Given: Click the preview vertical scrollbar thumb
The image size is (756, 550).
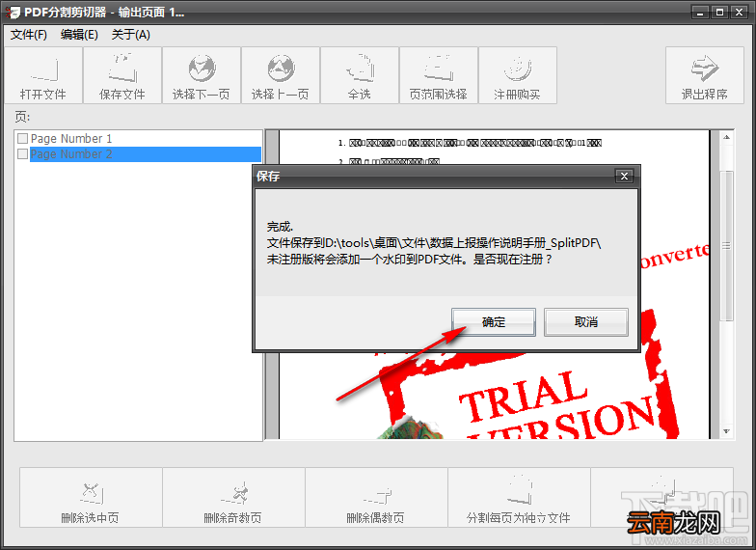Looking at the screenshot, I should pyautogui.click(x=727, y=246).
